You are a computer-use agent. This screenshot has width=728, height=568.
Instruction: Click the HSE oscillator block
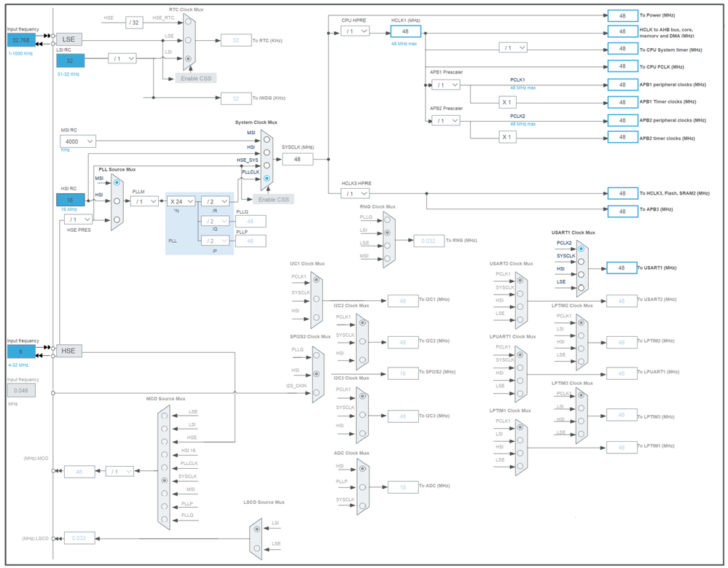point(69,351)
